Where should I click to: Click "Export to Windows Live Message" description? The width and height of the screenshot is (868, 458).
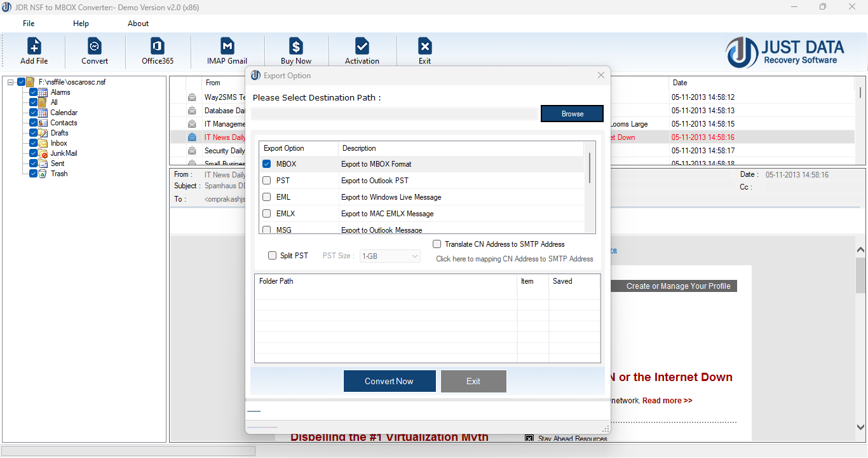tap(391, 197)
